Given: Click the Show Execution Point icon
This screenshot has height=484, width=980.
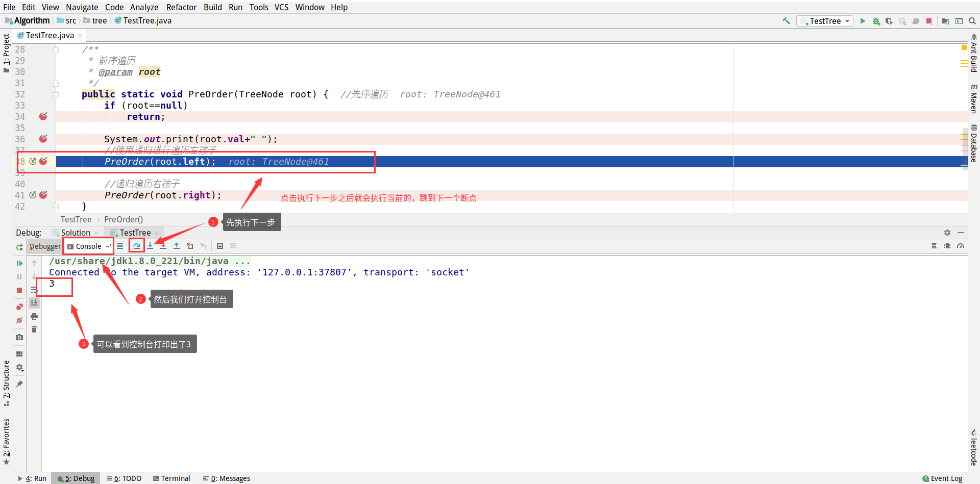Looking at the screenshot, I should pyautogui.click(x=120, y=246).
